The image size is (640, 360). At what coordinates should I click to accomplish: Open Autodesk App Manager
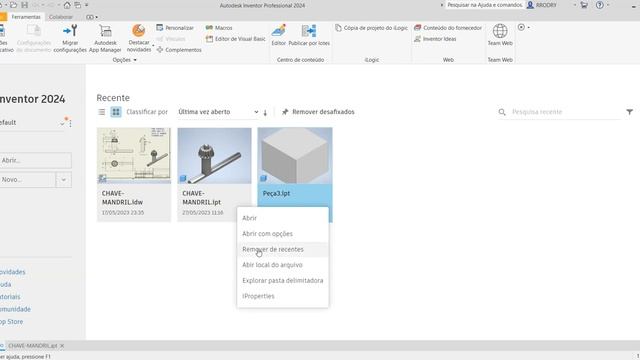105,38
